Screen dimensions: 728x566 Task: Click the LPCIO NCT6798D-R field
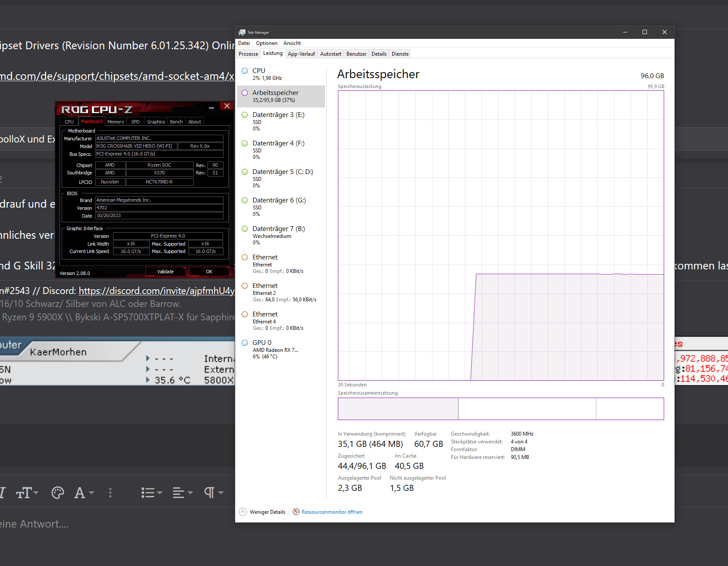click(159, 182)
